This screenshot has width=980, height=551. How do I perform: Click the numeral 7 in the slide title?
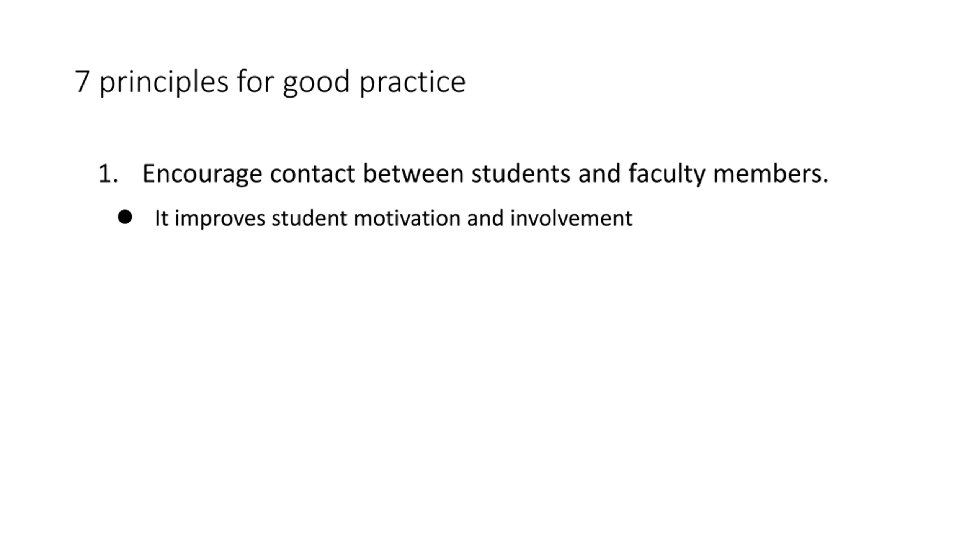click(x=82, y=82)
